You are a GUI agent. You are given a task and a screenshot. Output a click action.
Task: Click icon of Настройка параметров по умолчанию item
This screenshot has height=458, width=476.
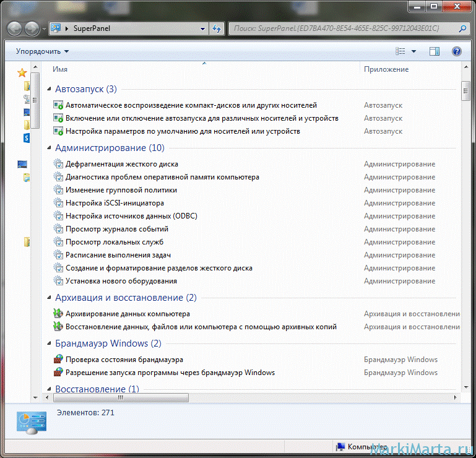click(58, 131)
